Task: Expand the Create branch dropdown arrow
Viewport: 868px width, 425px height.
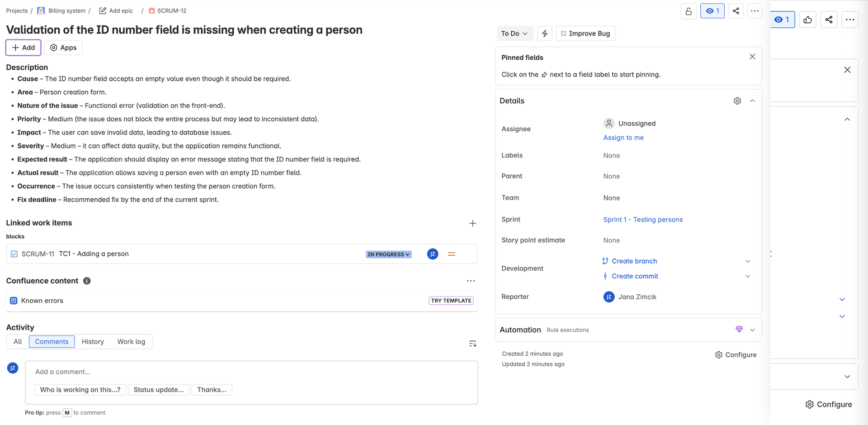Action: 747,261
